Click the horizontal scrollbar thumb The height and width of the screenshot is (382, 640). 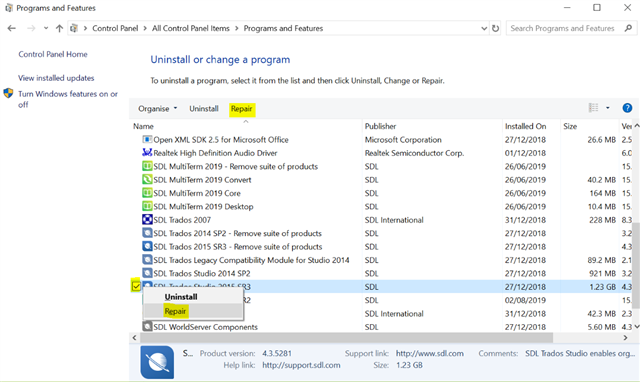click(346, 338)
